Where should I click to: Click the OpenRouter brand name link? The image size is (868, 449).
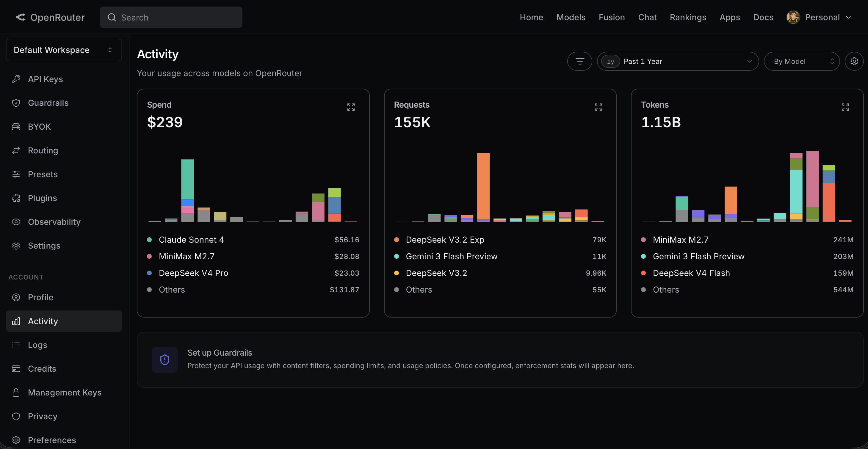coord(57,17)
